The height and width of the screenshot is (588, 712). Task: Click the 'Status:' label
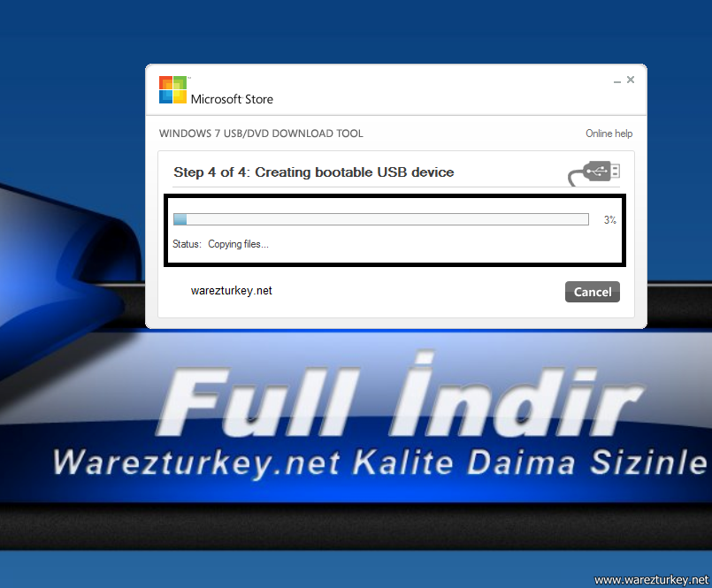point(187,244)
